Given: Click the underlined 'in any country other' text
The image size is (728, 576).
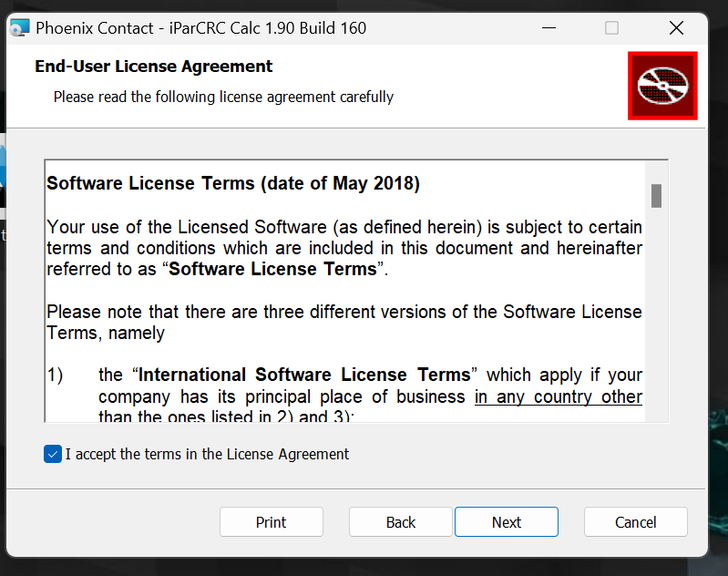Looking at the screenshot, I should tap(558, 396).
